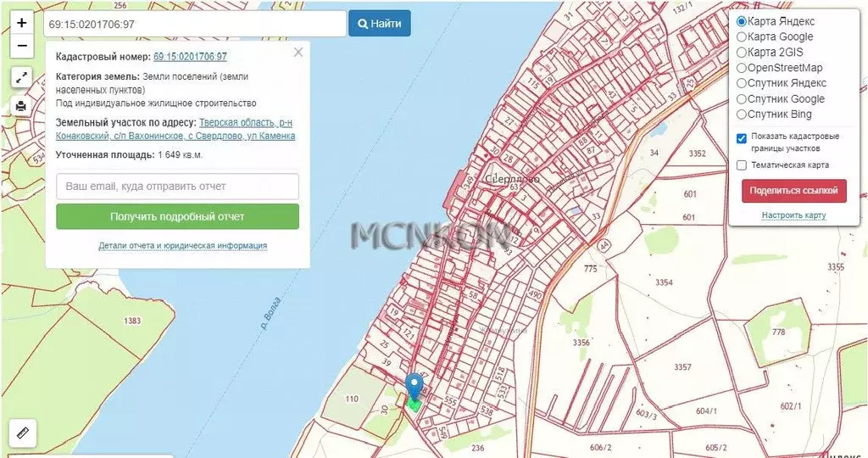Image resolution: width=868 pixels, height=458 pixels.
Task: Click parcel number 3354 on the map
Action: 664,282
